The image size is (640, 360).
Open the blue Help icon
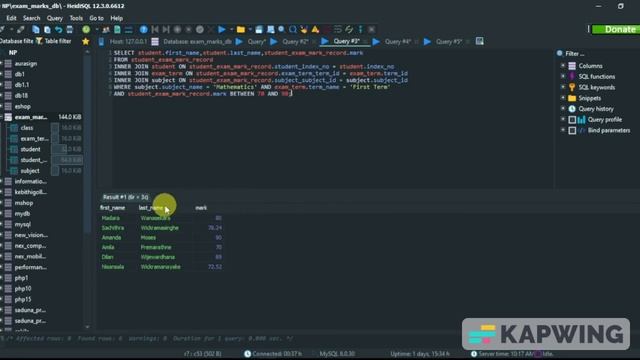[143, 29]
